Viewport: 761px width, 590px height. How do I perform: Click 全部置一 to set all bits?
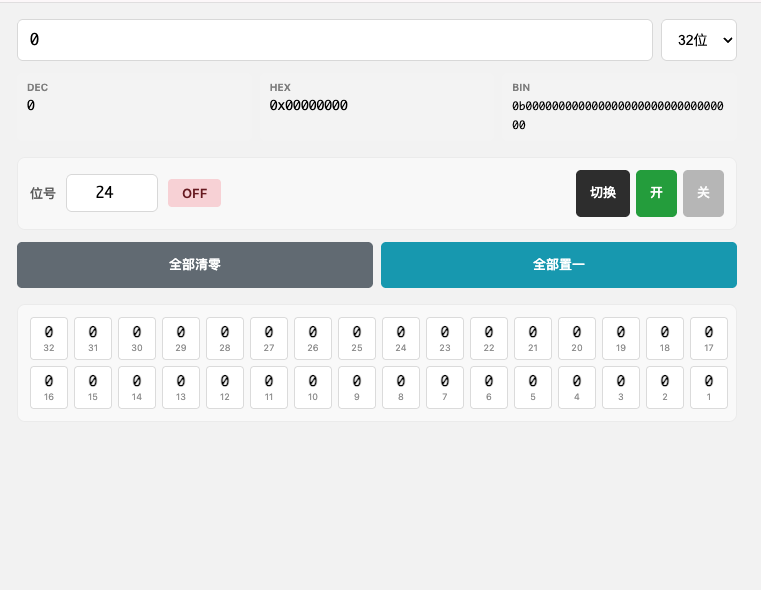coord(559,265)
